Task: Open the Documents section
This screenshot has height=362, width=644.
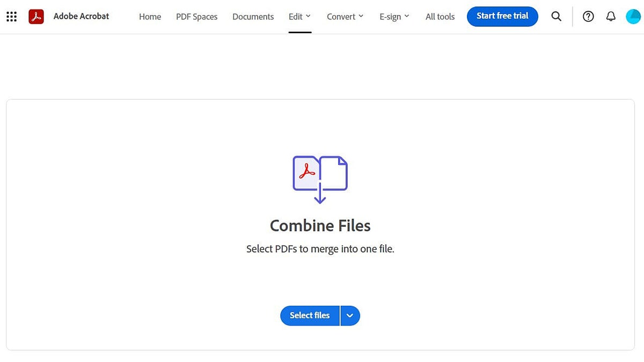Action: point(253,17)
